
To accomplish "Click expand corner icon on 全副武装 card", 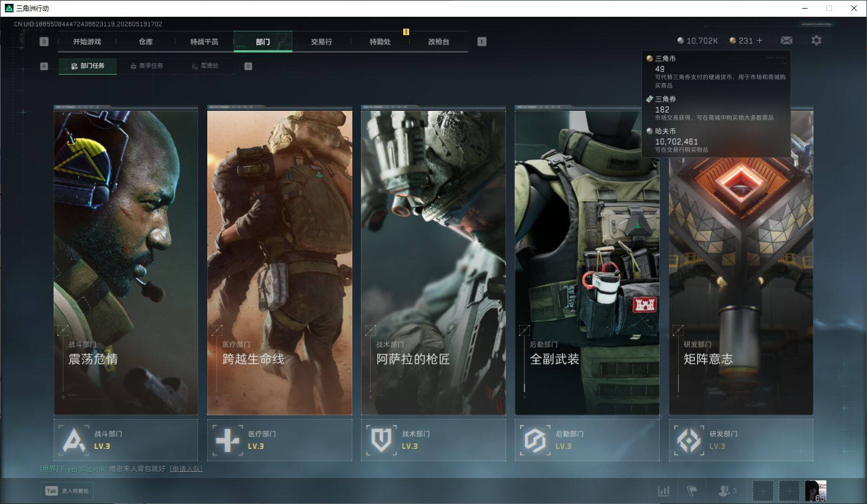I will click(524, 330).
